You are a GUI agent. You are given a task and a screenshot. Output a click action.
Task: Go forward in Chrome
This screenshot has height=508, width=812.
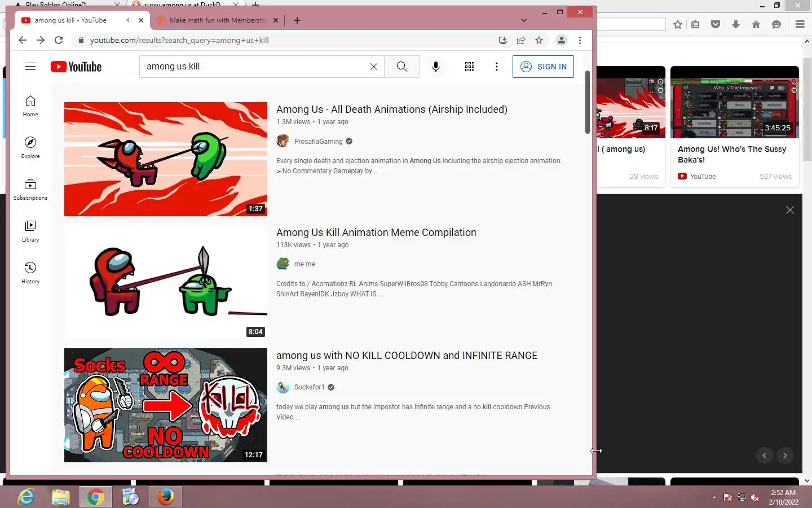(x=41, y=40)
